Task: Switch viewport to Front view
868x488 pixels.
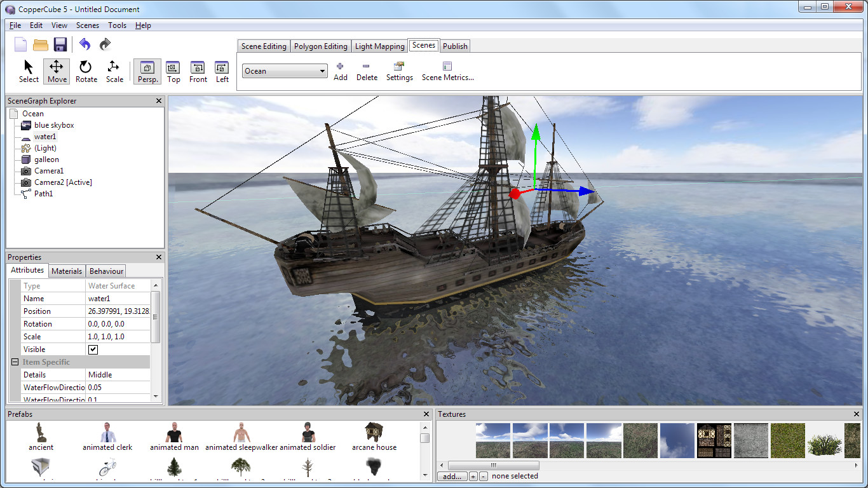Action: [x=198, y=71]
